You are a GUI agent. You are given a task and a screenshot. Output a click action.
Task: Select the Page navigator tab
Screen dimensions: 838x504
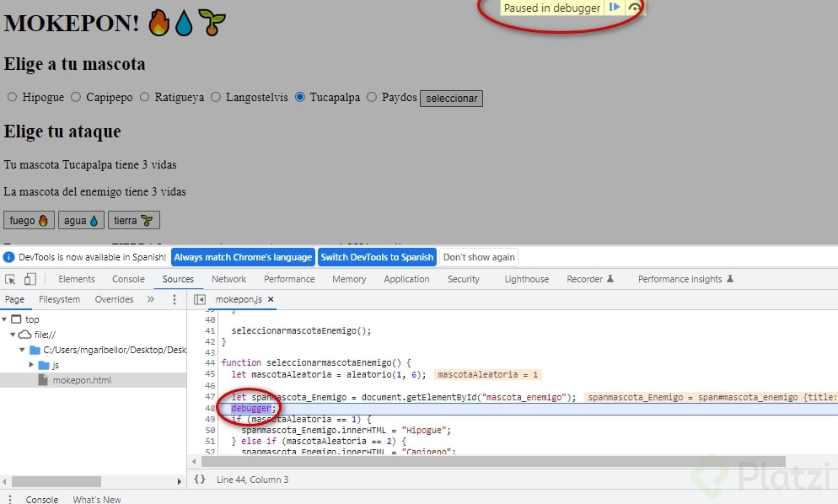[14, 299]
